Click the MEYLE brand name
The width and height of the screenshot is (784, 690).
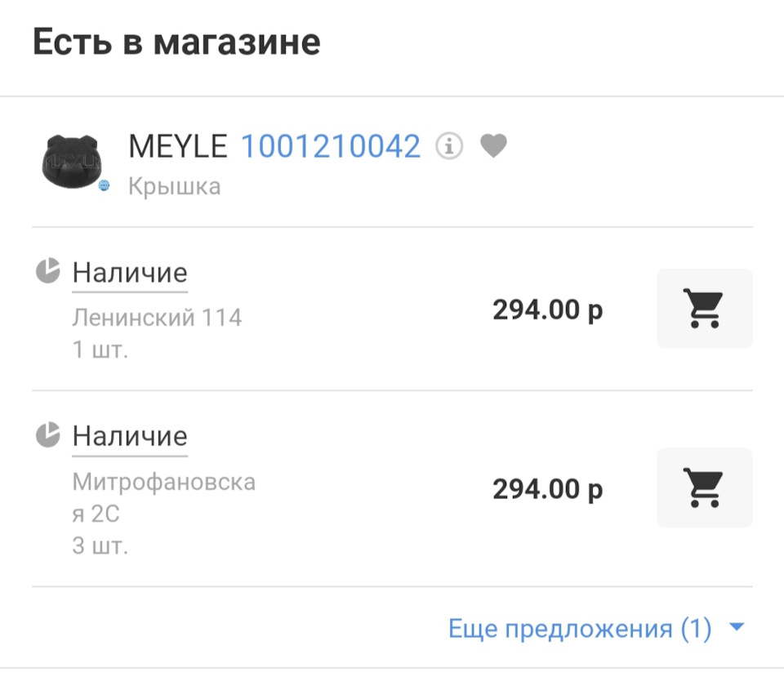pyautogui.click(x=178, y=147)
